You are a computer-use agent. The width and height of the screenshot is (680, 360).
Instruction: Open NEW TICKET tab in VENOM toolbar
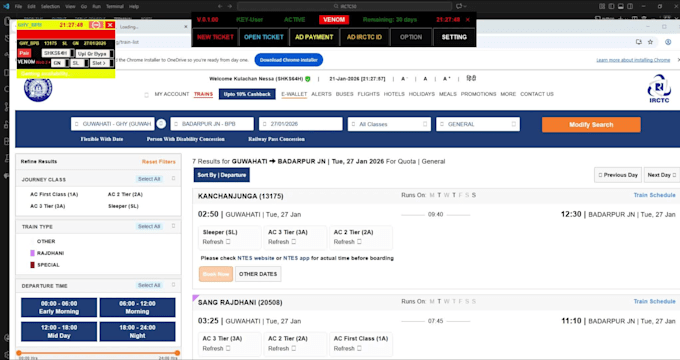[215, 37]
